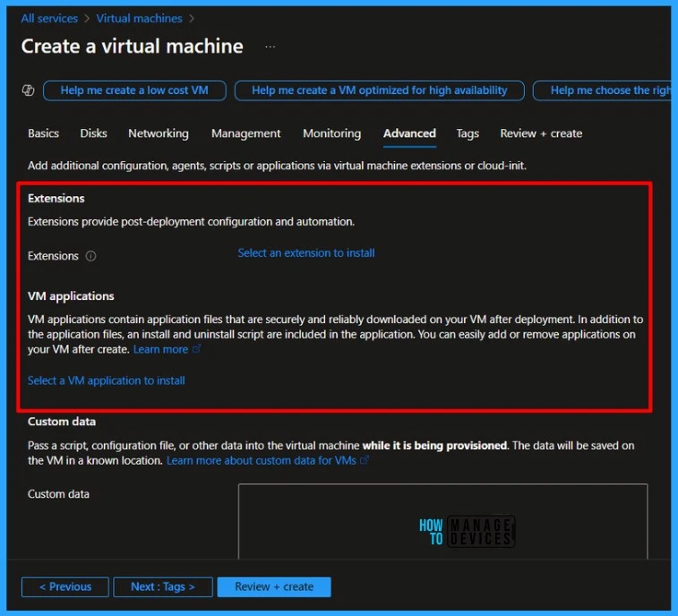Screen dimensions: 678x616
Task: Click the Next : Tags button
Action: (x=163, y=586)
